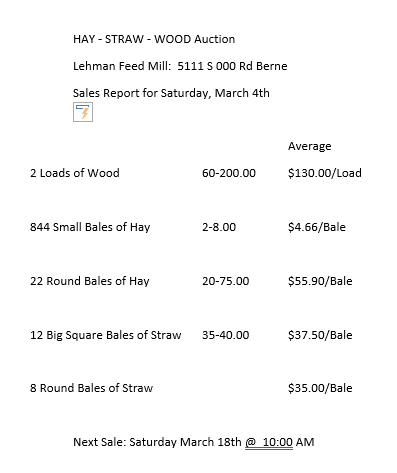Click the Lehman Feed Mill address line
The image size is (397, 473).
tap(180, 66)
